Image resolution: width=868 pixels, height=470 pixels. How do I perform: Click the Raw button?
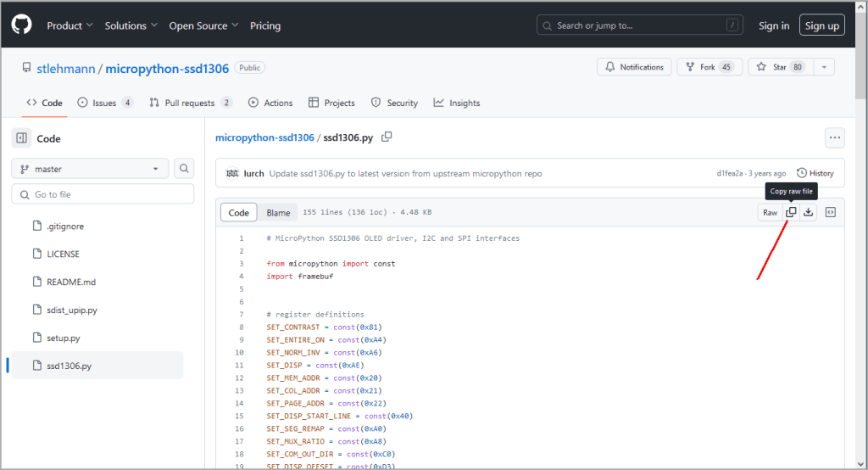coord(770,212)
